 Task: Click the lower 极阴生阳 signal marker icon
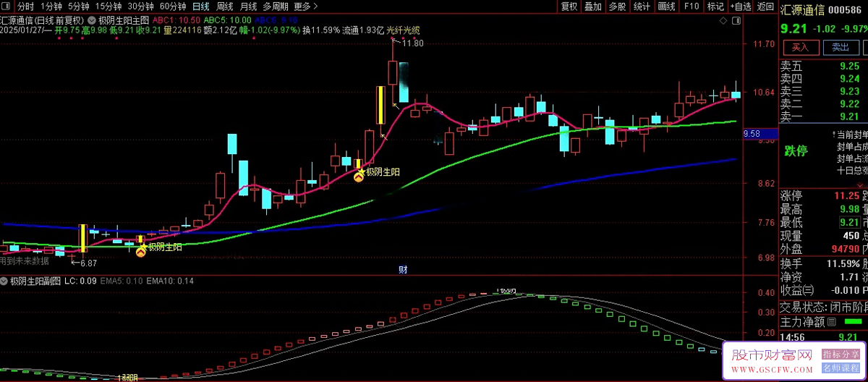click(141, 252)
